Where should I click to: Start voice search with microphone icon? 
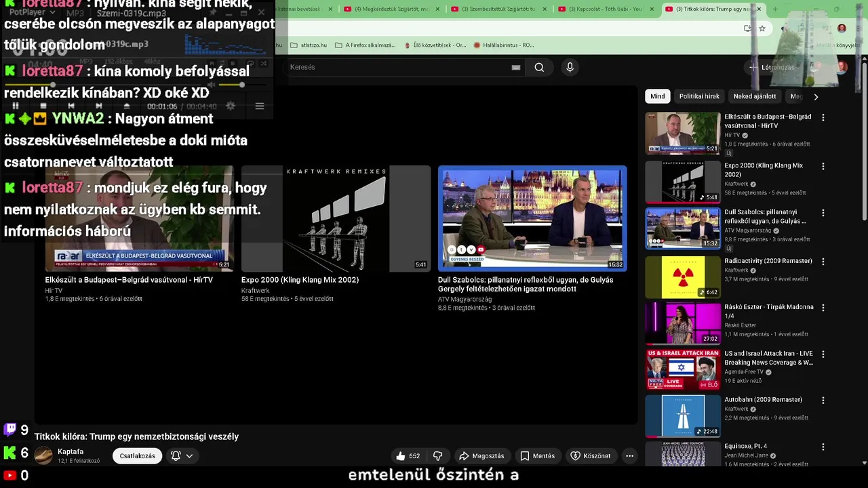click(x=570, y=67)
